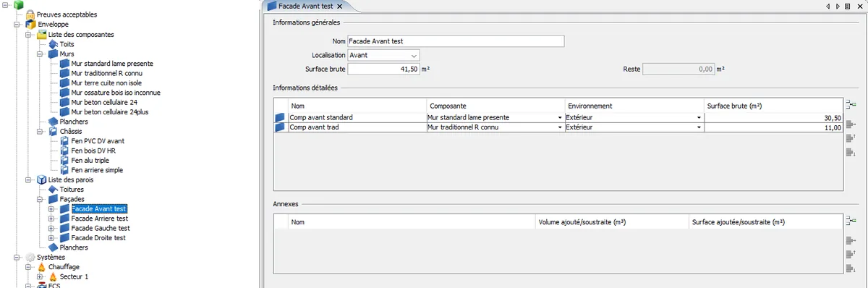
Task: Click the Nom input field
Action: click(x=455, y=41)
